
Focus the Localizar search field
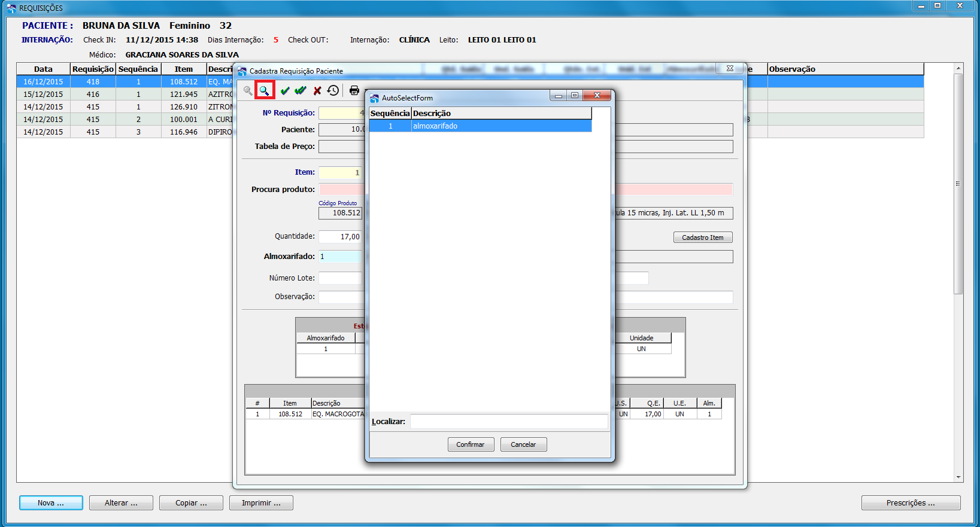pyautogui.click(x=509, y=422)
